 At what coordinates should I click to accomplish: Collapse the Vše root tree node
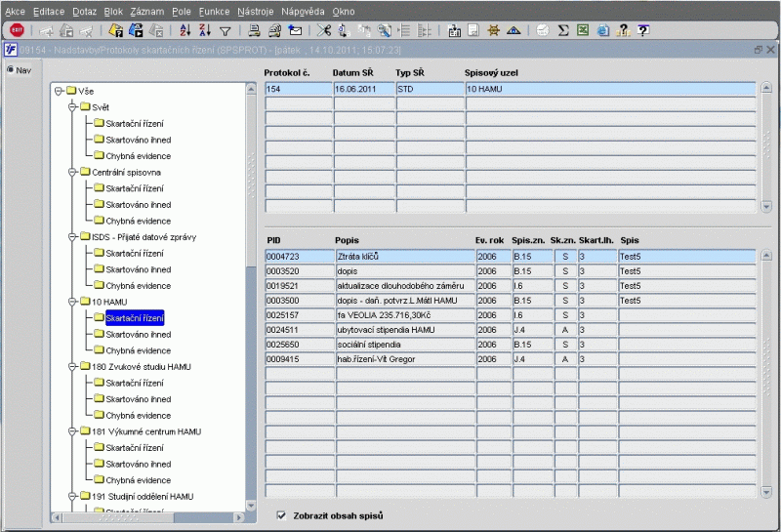59,91
